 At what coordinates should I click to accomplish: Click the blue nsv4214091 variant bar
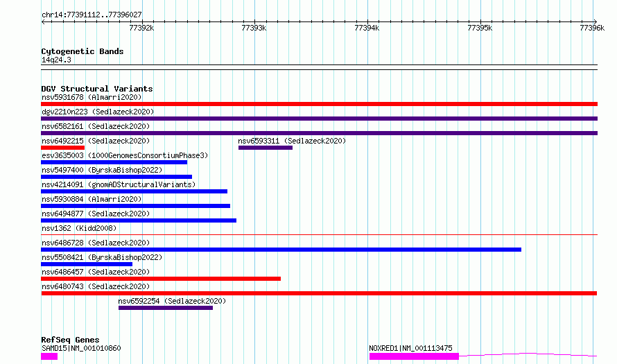coord(134,191)
